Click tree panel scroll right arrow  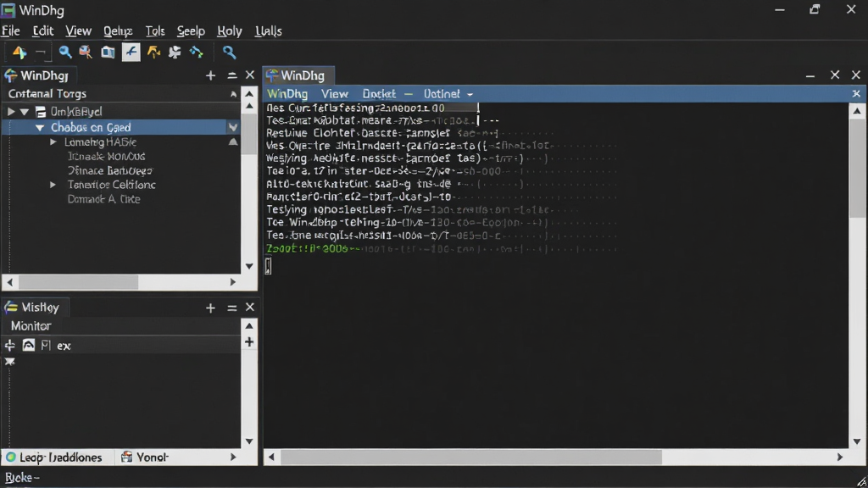click(x=233, y=282)
